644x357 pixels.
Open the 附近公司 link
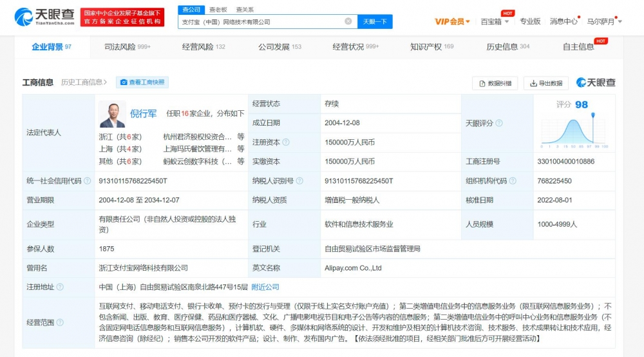[265, 287]
